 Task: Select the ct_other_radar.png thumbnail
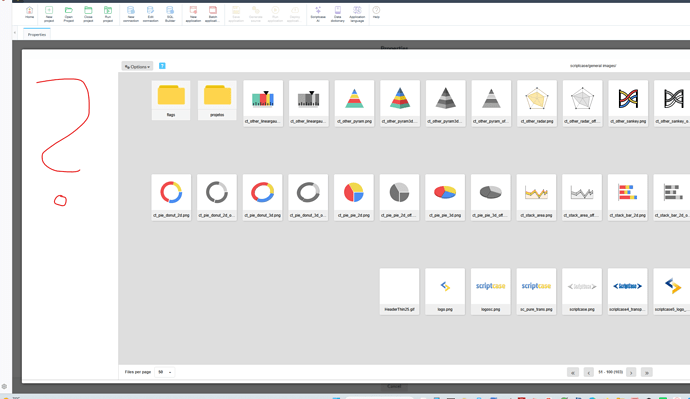[x=537, y=103]
